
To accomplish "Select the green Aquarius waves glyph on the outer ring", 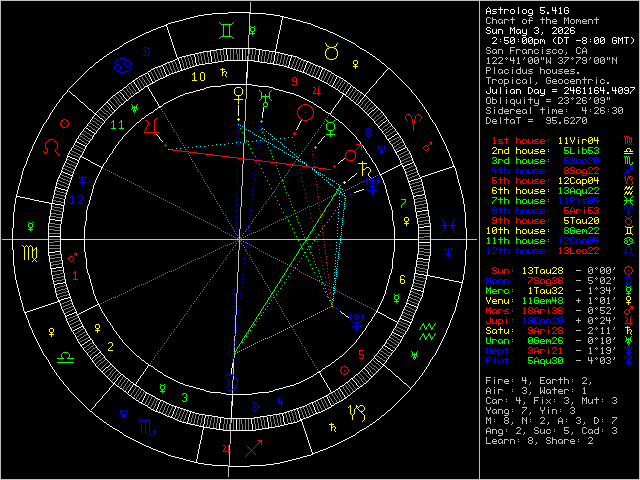I will [x=428, y=331].
